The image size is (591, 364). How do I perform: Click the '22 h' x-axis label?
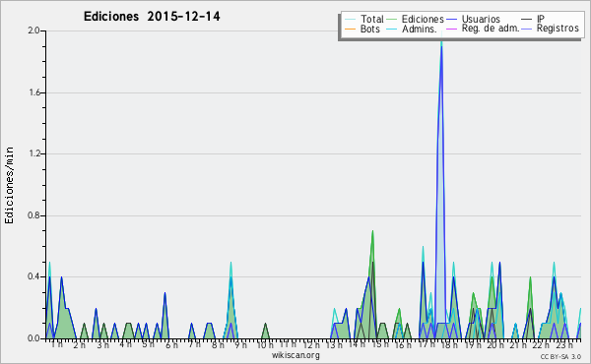[541, 345]
